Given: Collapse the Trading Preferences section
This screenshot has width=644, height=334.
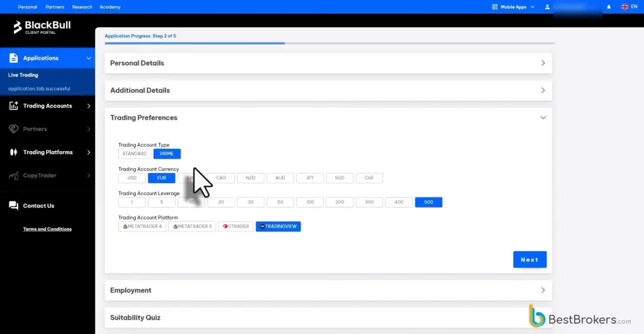Looking at the screenshot, I should [543, 118].
